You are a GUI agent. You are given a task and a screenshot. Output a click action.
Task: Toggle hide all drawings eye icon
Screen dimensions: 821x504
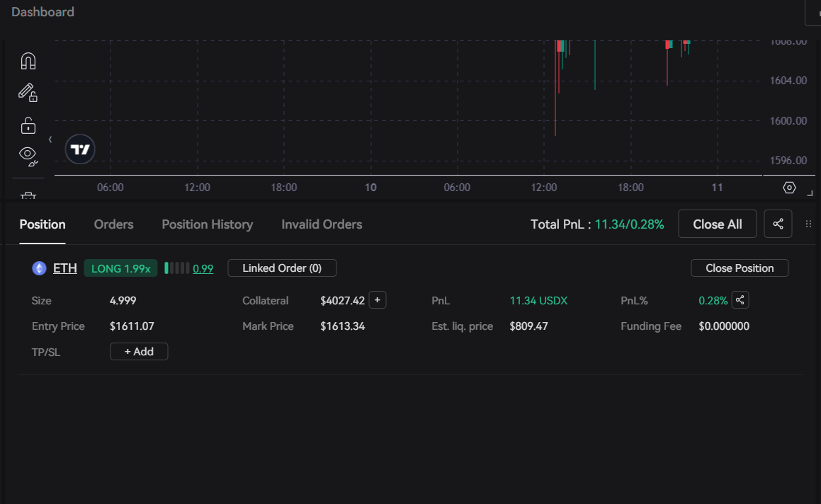28,156
